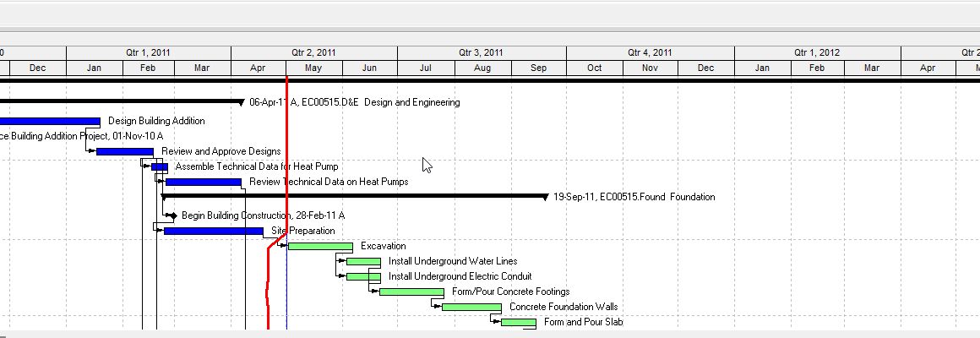Click the Concrete Foundation Walls bar

coord(472,308)
